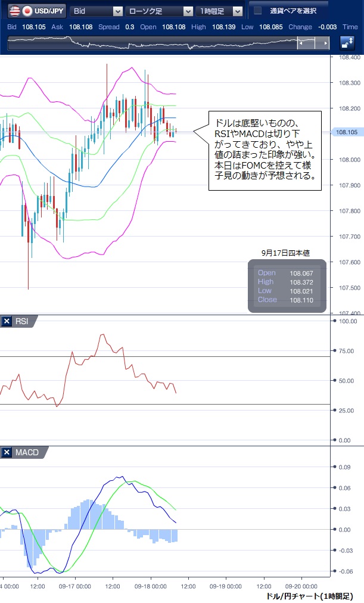The width and height of the screenshot is (364, 603).
Task: Open the 1時間足 timeframe dropdown
Action: click(x=238, y=11)
